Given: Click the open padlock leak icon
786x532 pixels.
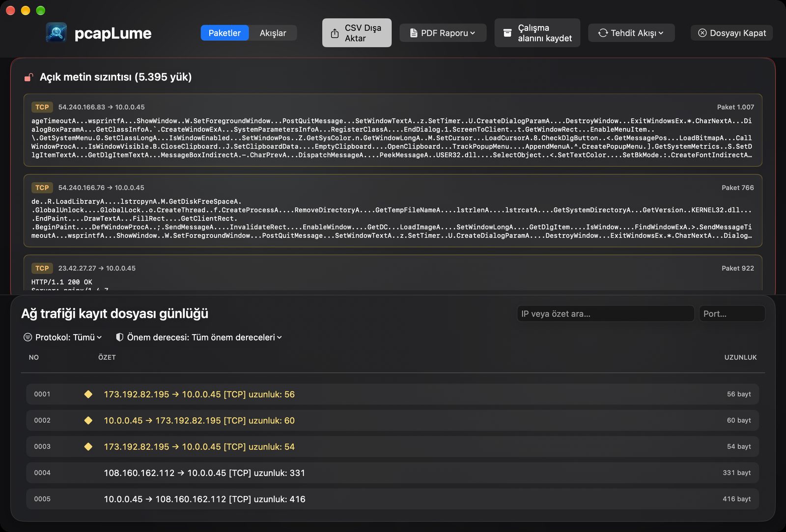Looking at the screenshot, I should pos(29,77).
